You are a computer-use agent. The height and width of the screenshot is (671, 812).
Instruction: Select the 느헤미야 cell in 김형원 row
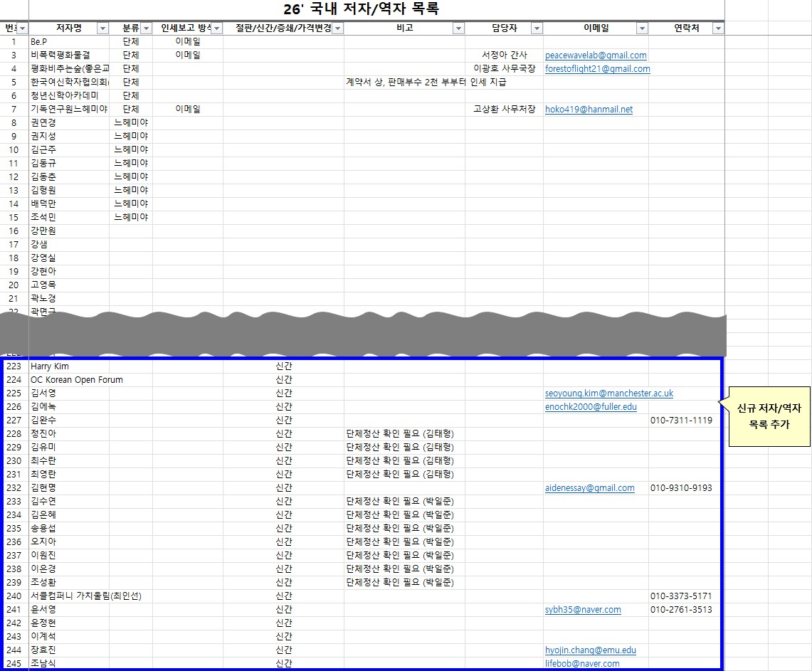pos(131,191)
